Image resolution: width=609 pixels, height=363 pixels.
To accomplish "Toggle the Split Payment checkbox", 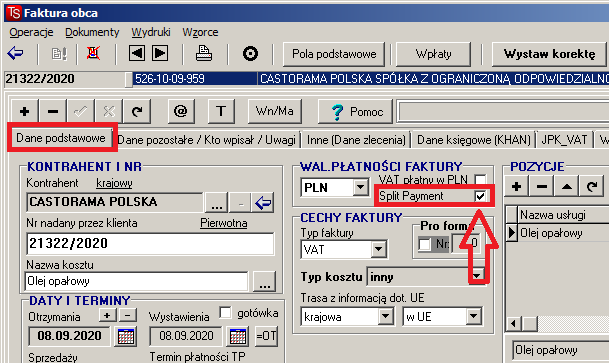I will [x=480, y=196].
